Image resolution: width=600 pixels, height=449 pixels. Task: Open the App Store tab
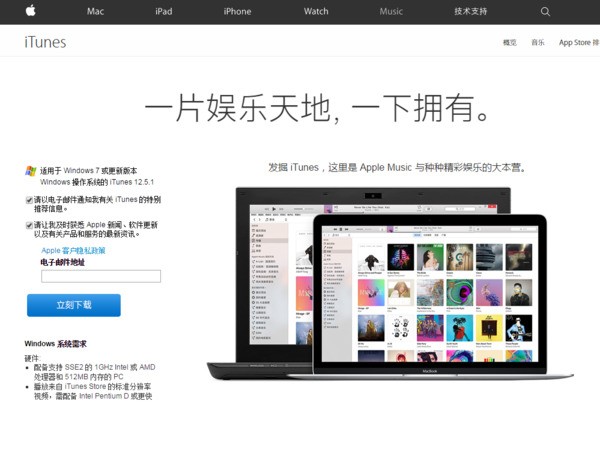click(x=579, y=42)
